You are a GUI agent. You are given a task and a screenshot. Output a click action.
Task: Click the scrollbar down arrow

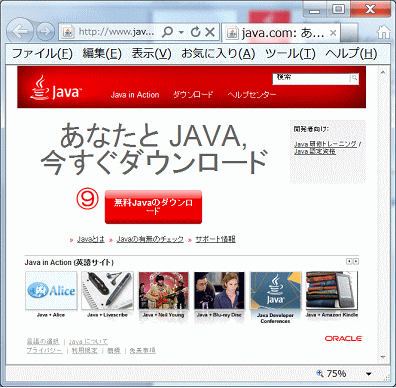click(x=383, y=357)
